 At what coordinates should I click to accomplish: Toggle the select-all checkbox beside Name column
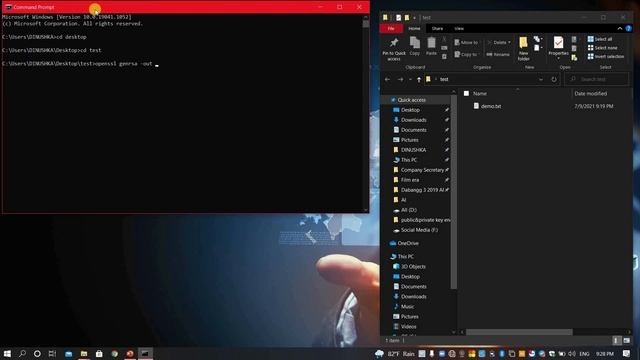466,93
